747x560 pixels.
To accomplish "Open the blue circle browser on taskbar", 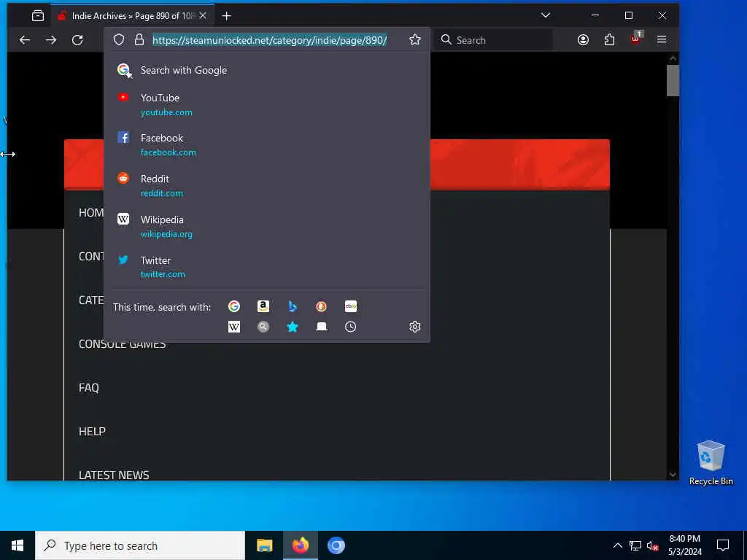I will (336, 545).
